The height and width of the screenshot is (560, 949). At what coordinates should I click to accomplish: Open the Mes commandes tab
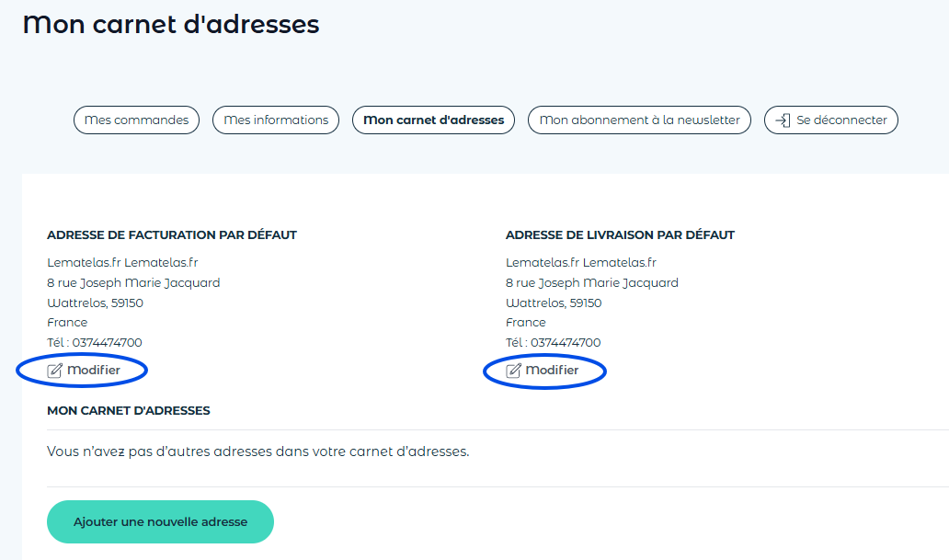tap(136, 120)
